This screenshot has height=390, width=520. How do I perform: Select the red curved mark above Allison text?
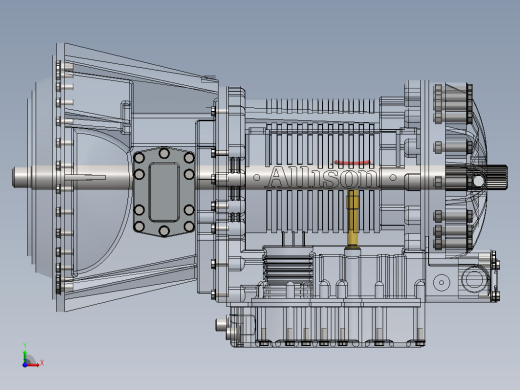pyautogui.click(x=352, y=162)
